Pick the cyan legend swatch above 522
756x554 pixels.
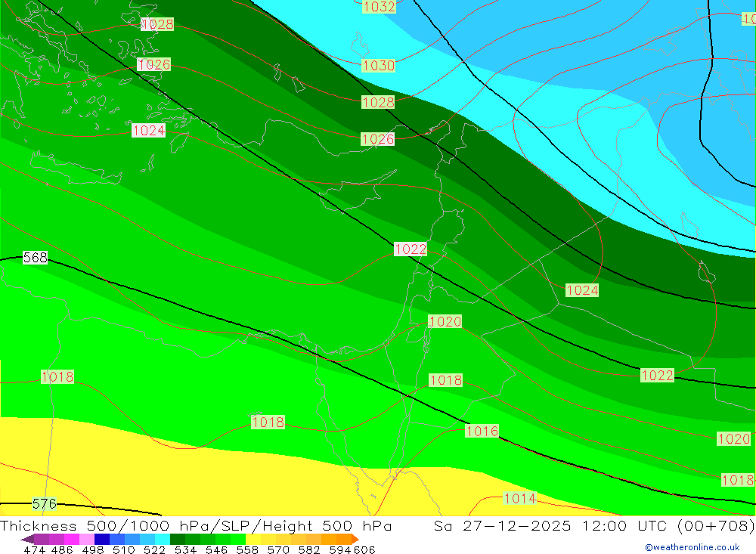163,539
